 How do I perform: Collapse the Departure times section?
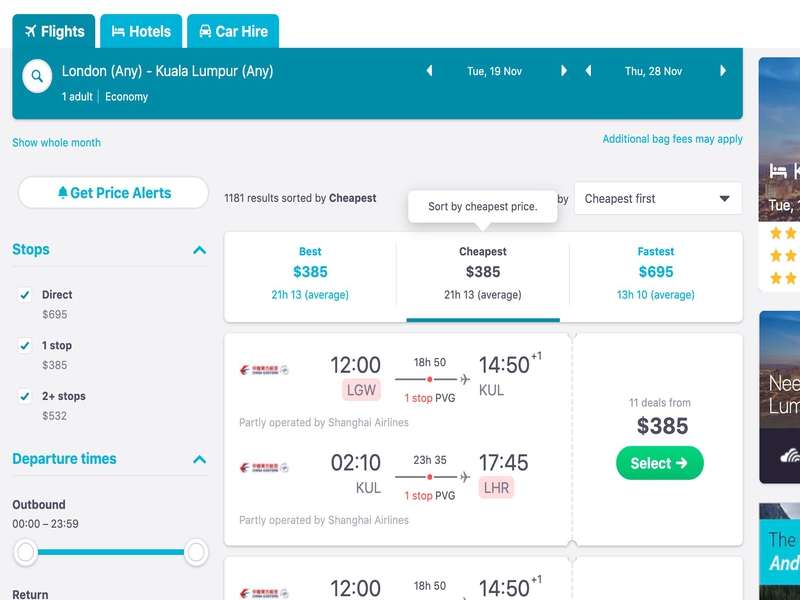click(199, 460)
